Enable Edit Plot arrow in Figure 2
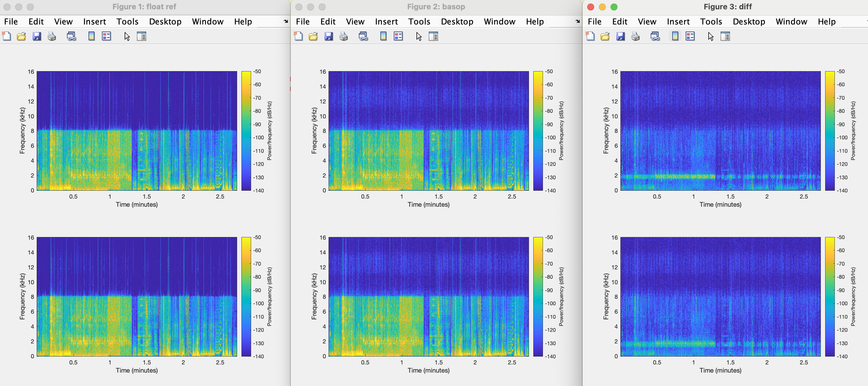The width and height of the screenshot is (868, 386). tap(419, 36)
